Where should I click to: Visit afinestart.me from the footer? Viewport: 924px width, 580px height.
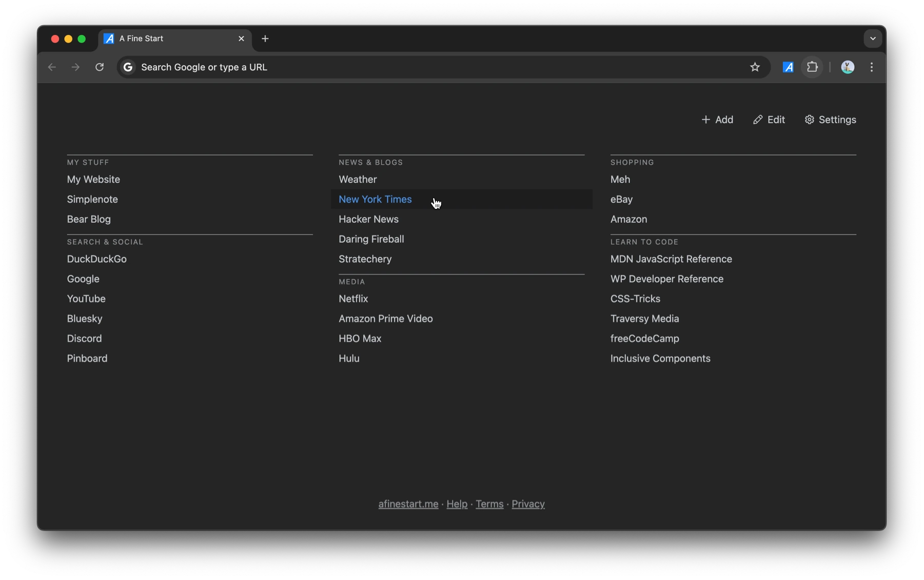(408, 504)
